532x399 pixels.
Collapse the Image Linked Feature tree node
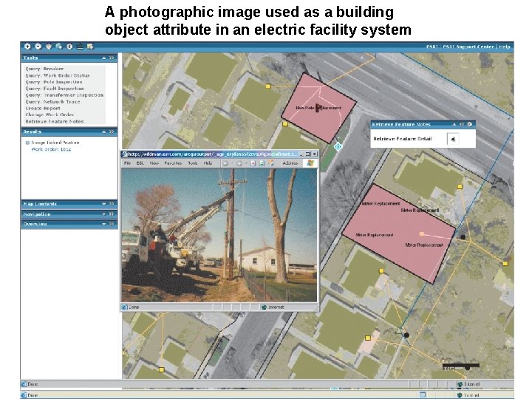coord(28,143)
